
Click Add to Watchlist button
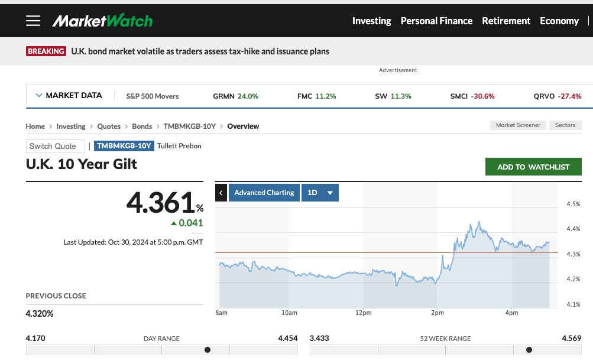533,167
